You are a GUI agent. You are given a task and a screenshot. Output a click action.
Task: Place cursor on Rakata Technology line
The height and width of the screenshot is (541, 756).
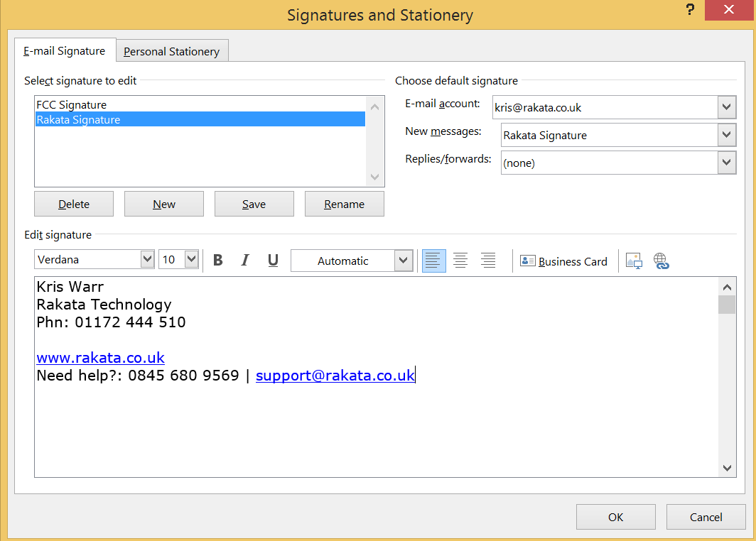click(104, 305)
